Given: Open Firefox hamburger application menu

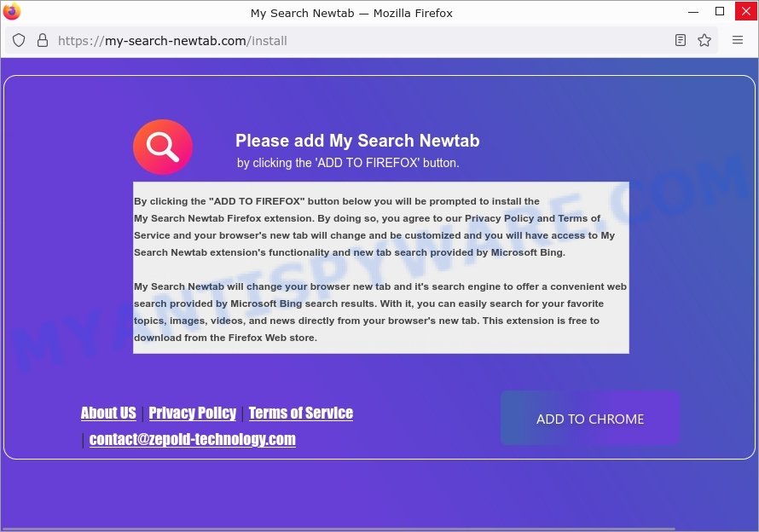Looking at the screenshot, I should click(737, 40).
